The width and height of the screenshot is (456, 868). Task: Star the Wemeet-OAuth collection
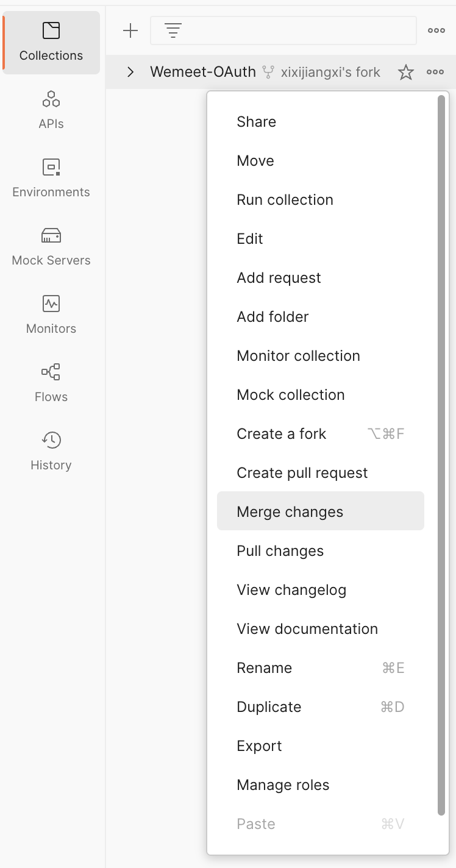(406, 73)
